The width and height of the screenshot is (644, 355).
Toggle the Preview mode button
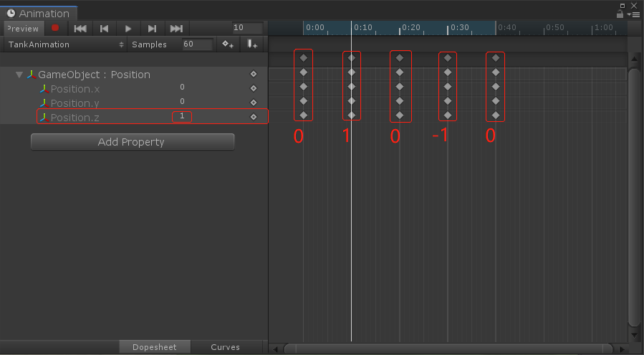(23, 29)
